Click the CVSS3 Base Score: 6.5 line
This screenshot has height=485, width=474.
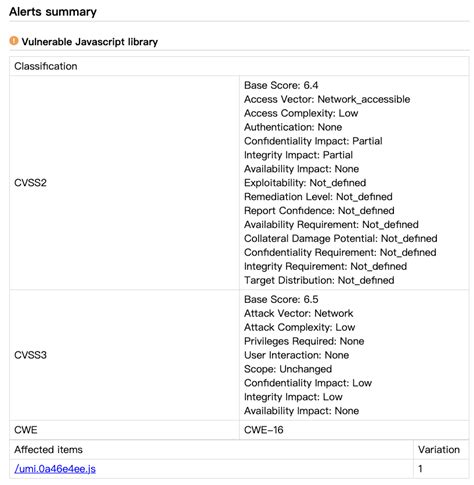tap(281, 299)
